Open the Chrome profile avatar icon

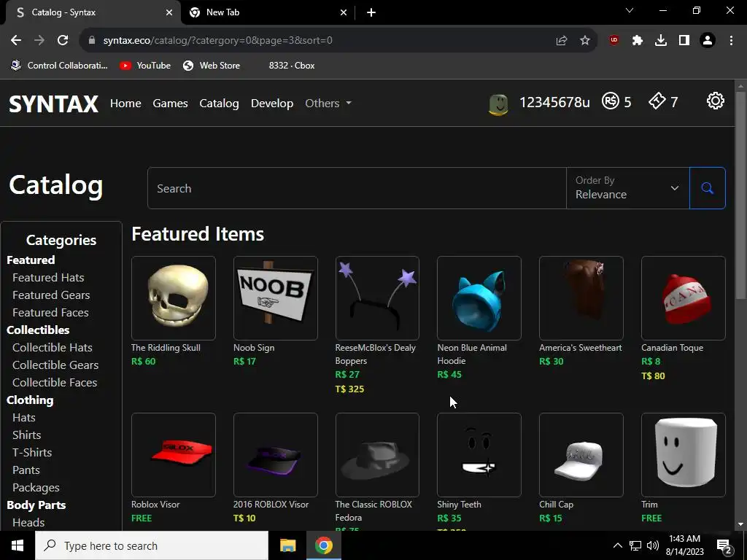tap(708, 41)
